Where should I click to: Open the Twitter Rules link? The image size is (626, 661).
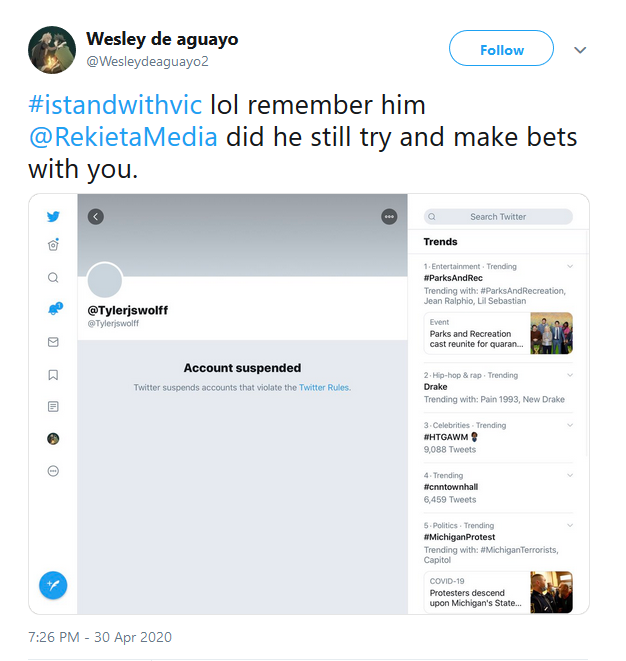(324, 387)
